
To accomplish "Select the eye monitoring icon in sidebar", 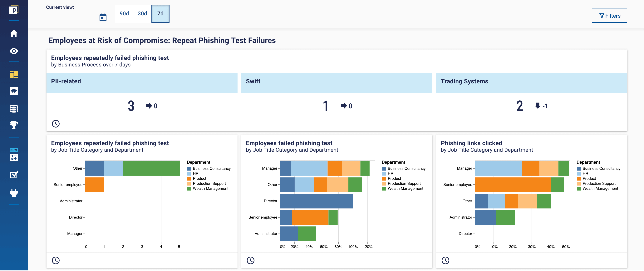I will coord(14,51).
